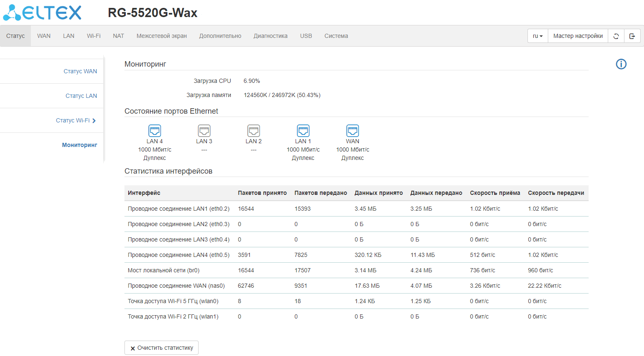Select the Система tab
644x356 pixels.
tap(336, 36)
